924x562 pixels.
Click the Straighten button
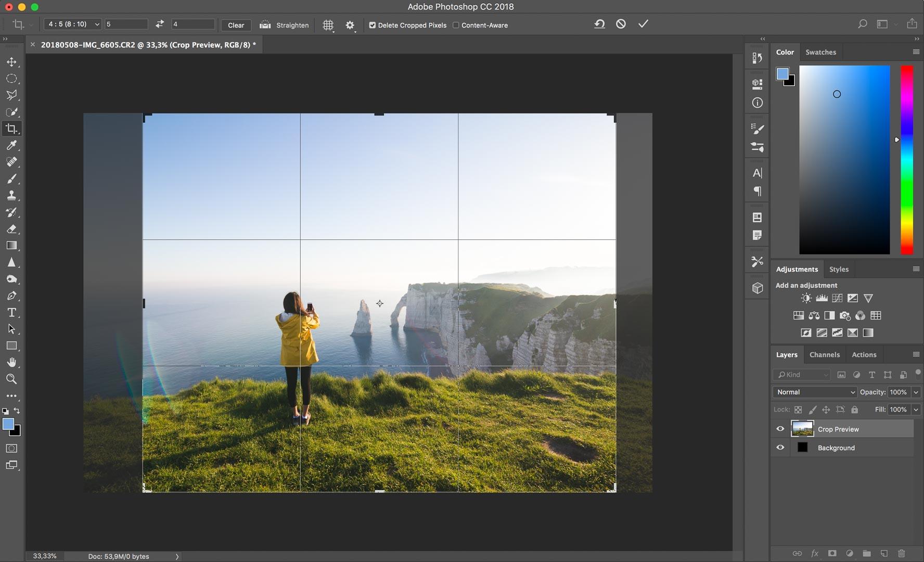pos(284,25)
